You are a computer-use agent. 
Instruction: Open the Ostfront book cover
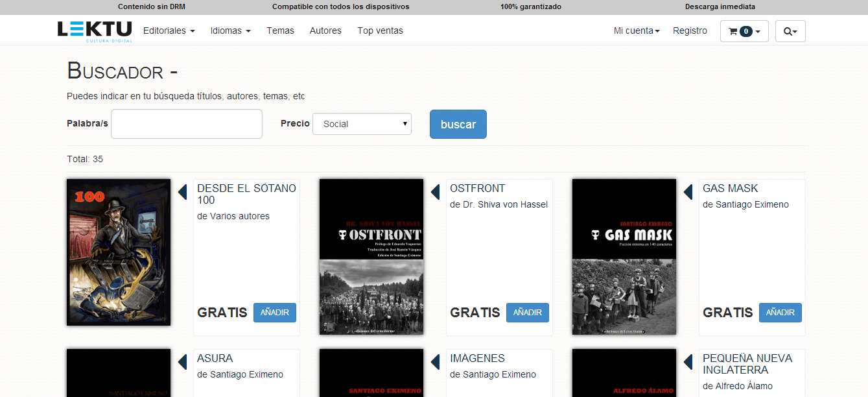tap(371, 257)
